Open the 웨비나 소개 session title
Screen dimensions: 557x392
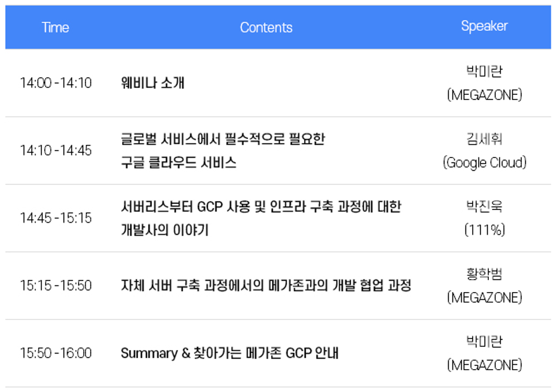click(152, 83)
